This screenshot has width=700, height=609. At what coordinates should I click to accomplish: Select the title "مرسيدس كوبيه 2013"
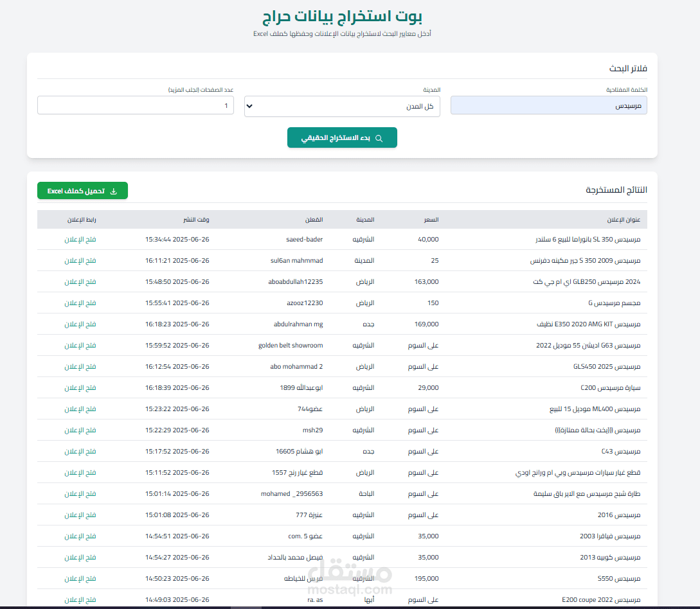pyautogui.click(x=610, y=557)
